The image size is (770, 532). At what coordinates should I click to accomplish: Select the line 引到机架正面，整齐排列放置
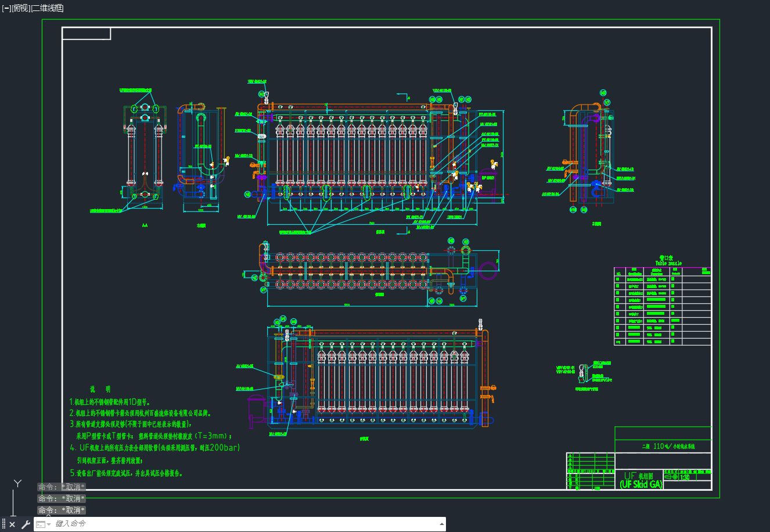click(110, 460)
